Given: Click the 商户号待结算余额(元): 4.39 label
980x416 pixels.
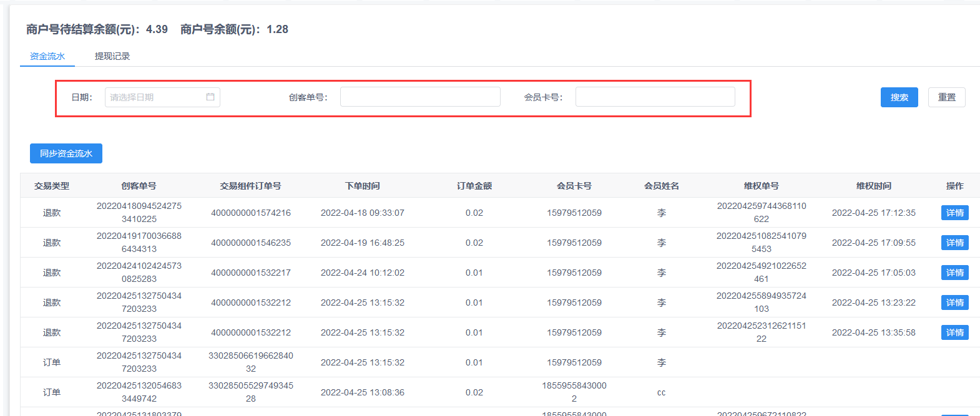Looking at the screenshot, I should pos(97,29).
